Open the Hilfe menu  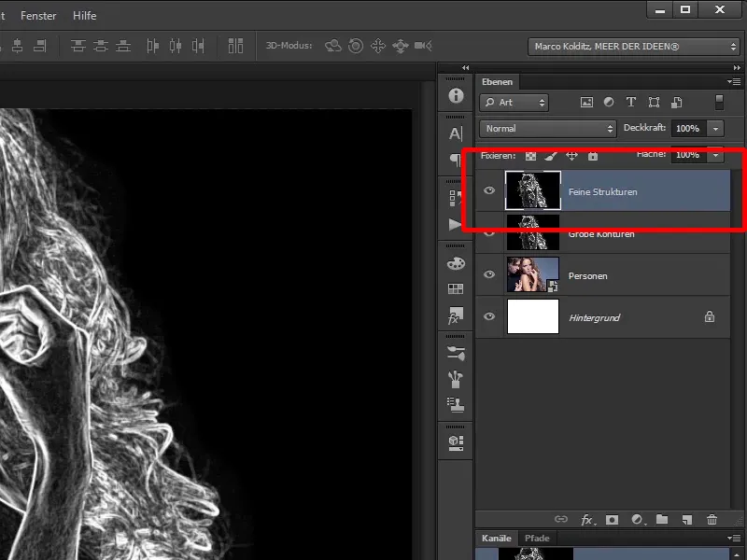[84, 16]
